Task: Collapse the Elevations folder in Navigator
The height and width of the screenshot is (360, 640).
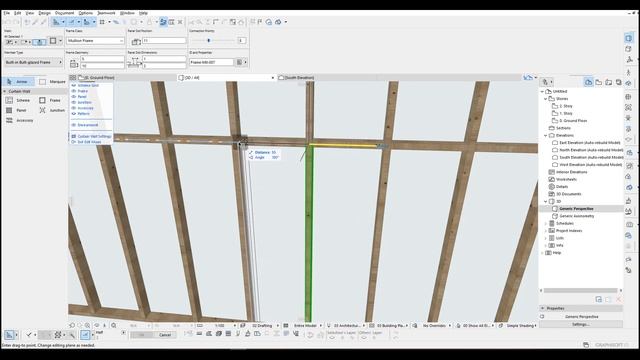Action: click(545, 136)
